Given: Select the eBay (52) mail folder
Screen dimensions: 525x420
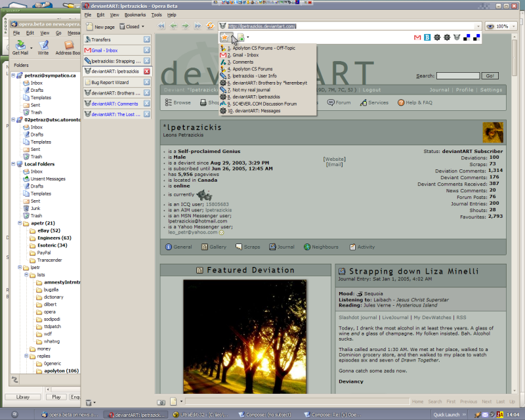Looking at the screenshot, I should click(x=49, y=230).
